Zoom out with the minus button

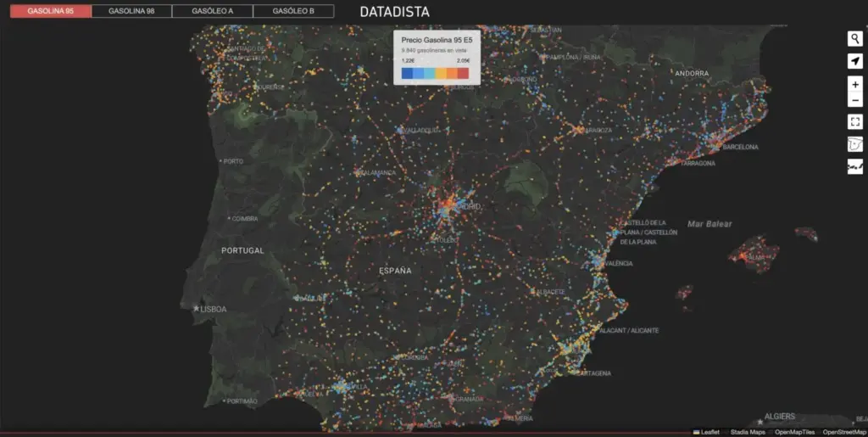(x=854, y=101)
